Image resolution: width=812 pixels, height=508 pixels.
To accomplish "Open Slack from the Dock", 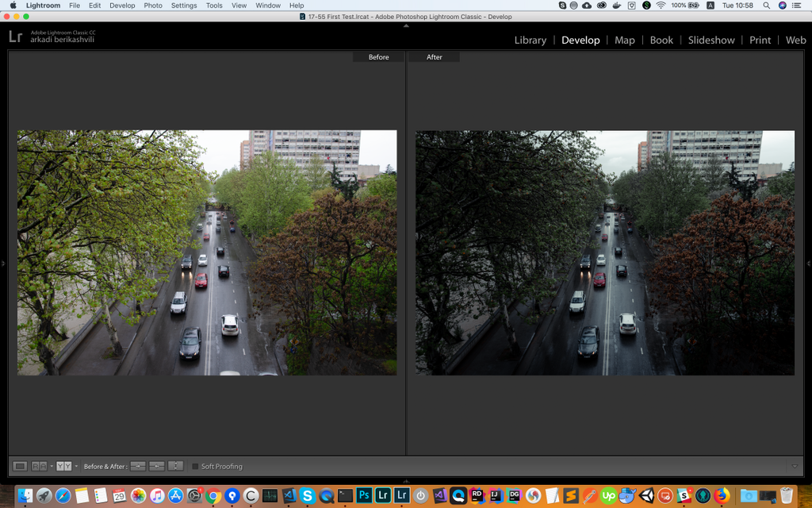I will (684, 495).
